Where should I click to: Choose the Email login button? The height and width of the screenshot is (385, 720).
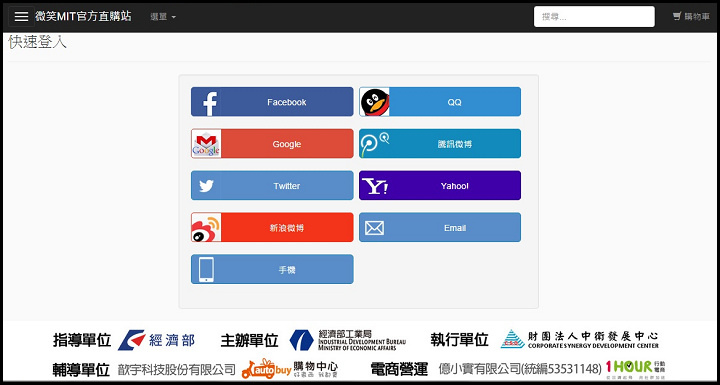pos(440,227)
